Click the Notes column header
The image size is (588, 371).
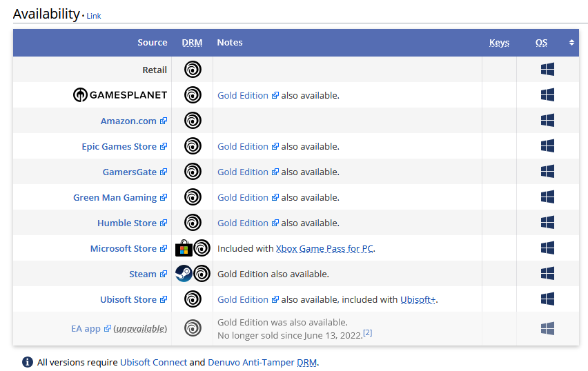tap(230, 42)
